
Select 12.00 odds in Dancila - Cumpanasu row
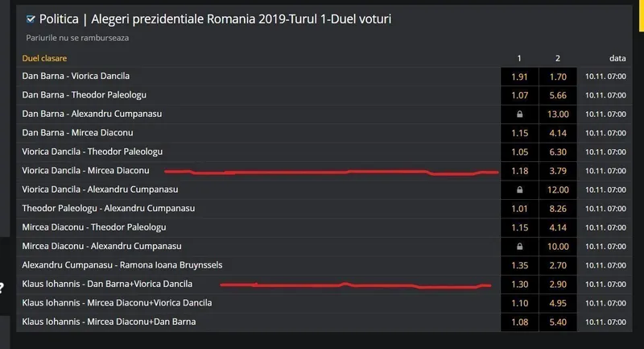[x=558, y=189]
